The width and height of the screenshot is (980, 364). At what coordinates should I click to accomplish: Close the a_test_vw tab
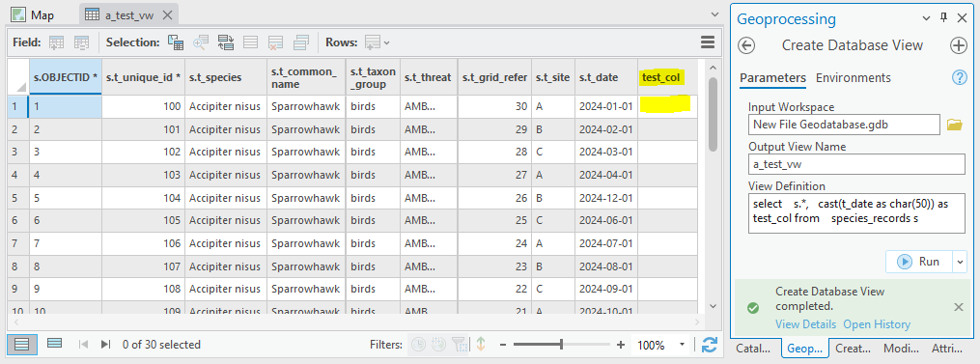tap(167, 15)
